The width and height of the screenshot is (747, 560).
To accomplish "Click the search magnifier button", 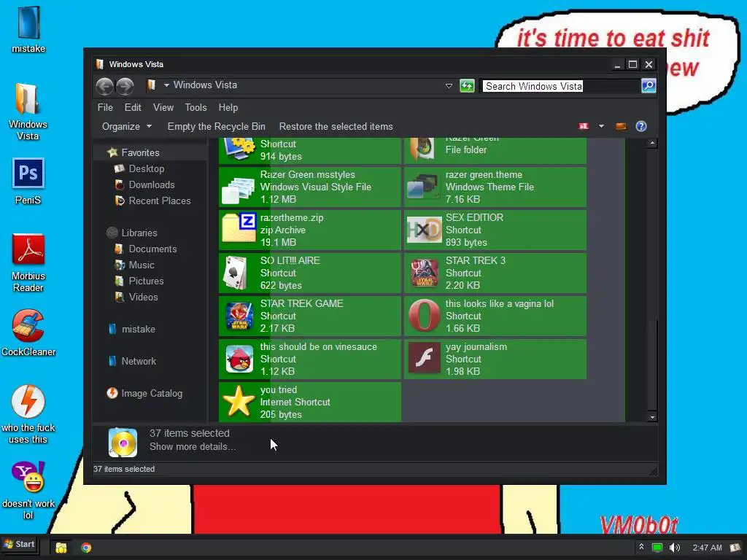I will click(x=649, y=86).
